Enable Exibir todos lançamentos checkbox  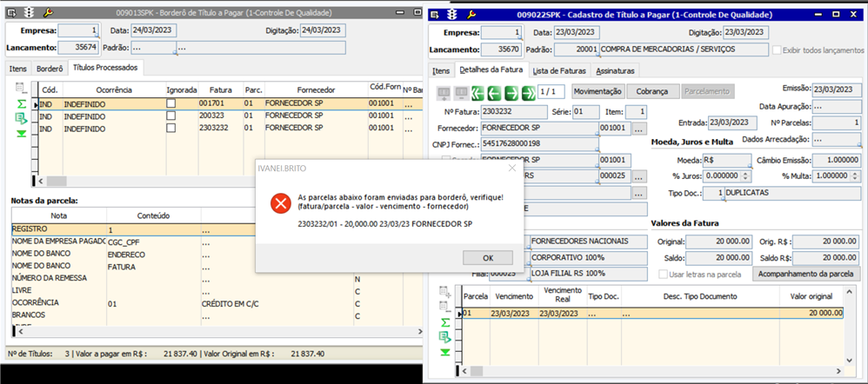click(x=778, y=50)
